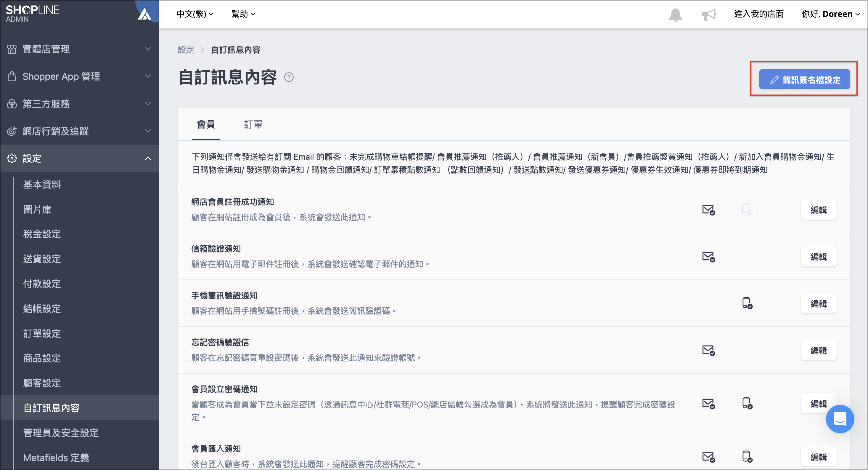This screenshot has width=868, height=470.
Task: Click the 設定 breadcrumb link
Action: coord(186,50)
